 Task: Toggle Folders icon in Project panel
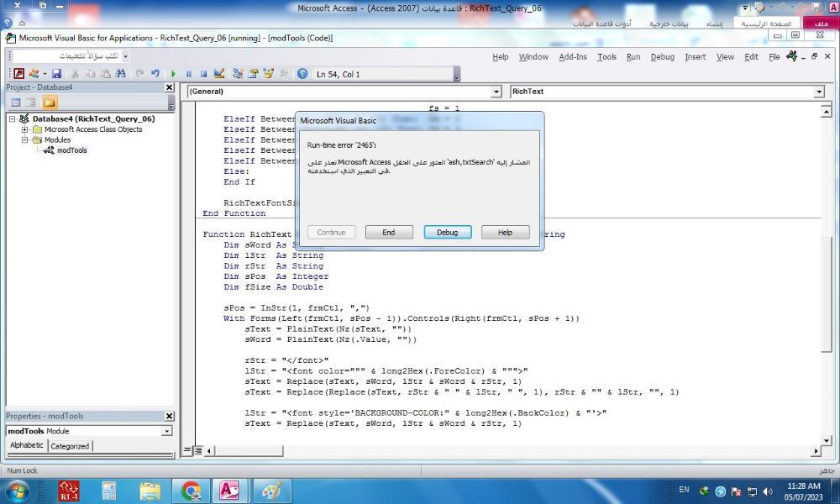[50, 102]
